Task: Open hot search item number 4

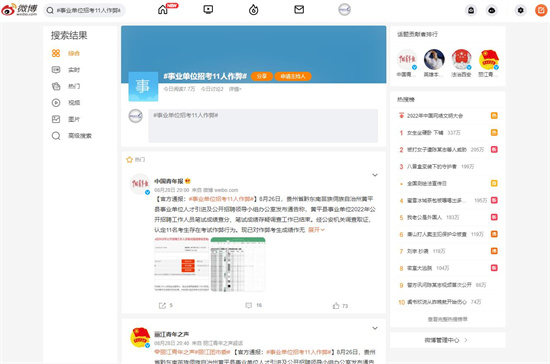Action: pyautogui.click(x=437, y=201)
